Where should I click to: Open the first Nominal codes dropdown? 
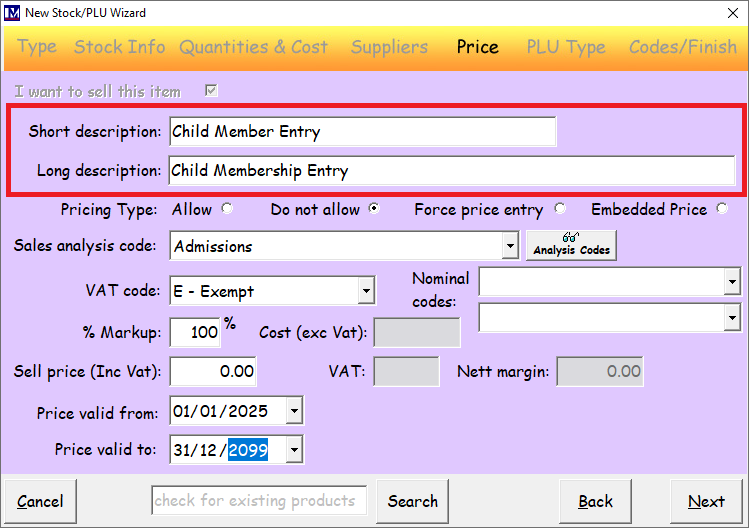[732, 282]
